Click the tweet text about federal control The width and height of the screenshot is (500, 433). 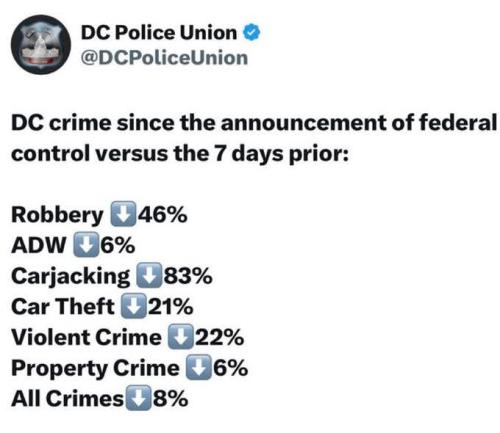click(254, 138)
